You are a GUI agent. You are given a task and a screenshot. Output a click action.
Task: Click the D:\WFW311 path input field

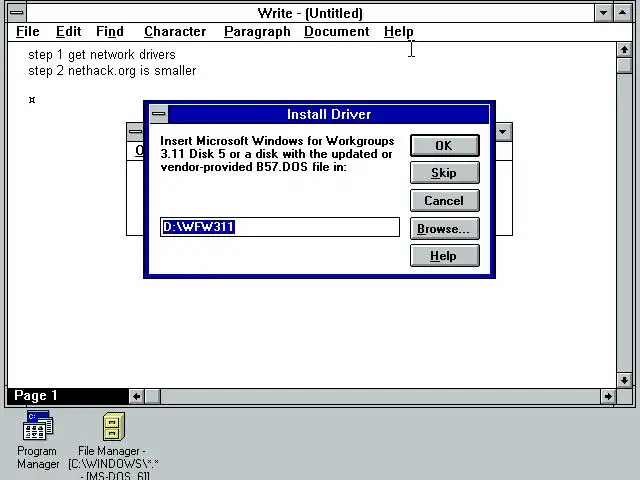280,227
